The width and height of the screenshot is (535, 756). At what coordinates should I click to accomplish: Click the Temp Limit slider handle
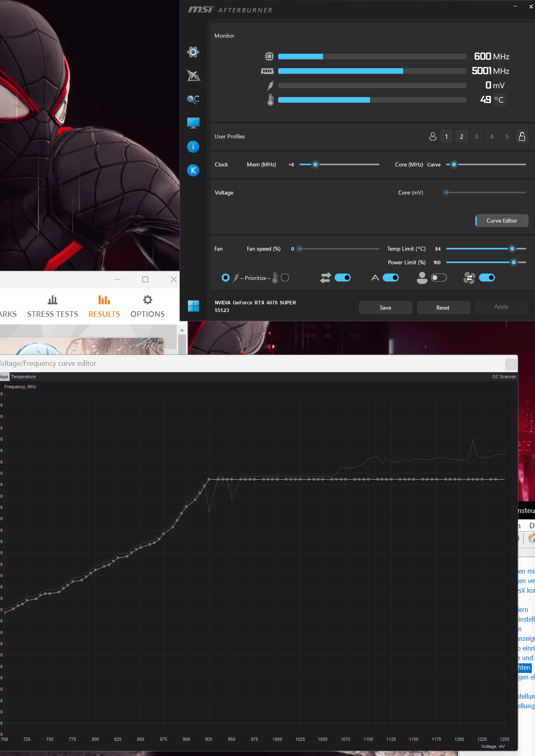pos(512,249)
